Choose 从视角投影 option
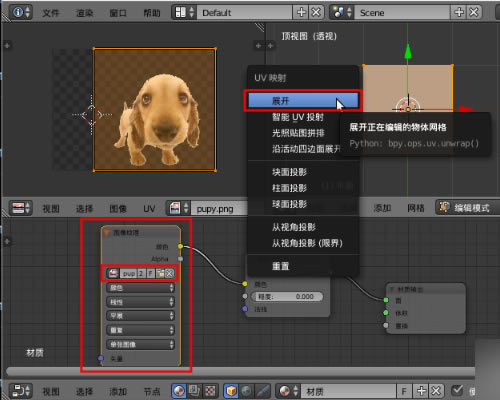Viewport: 500px width, 400px height. (303, 227)
